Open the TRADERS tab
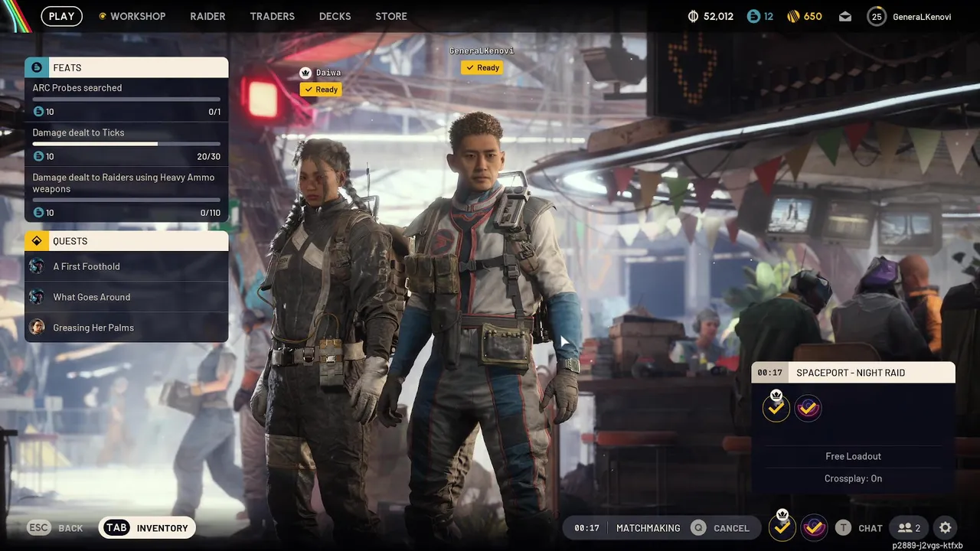 (x=272, y=16)
